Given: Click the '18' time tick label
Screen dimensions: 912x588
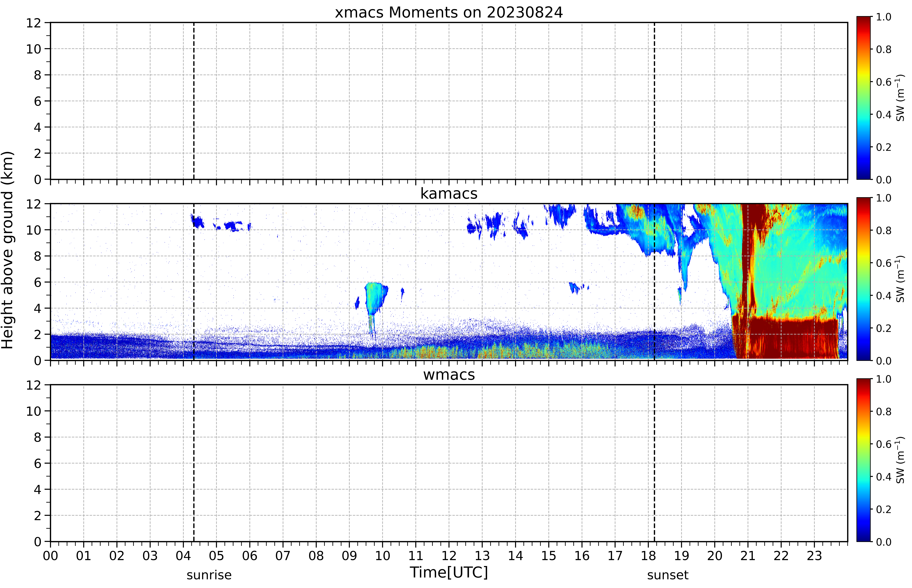Looking at the screenshot, I should pos(648,556).
